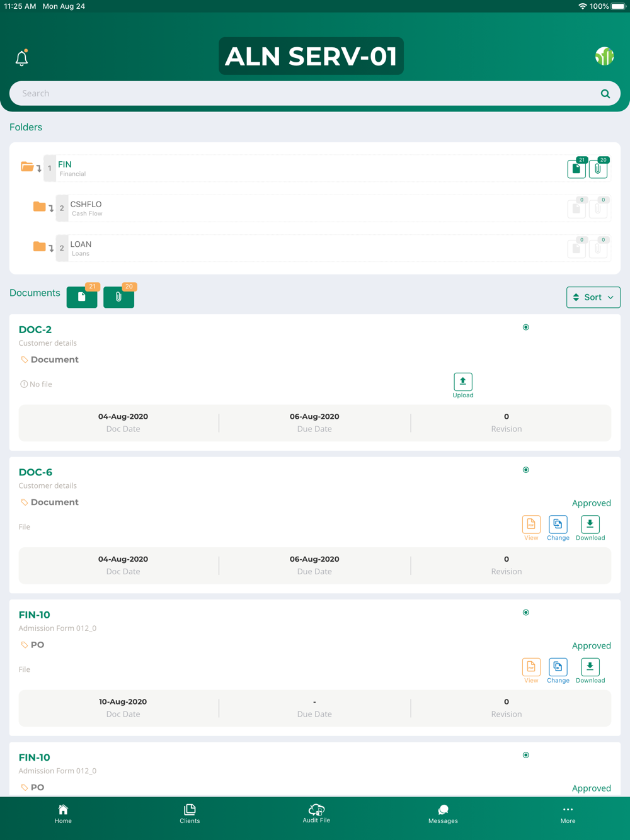Open the profile logo at top right
Image resolution: width=630 pixels, height=840 pixels.
point(604,57)
